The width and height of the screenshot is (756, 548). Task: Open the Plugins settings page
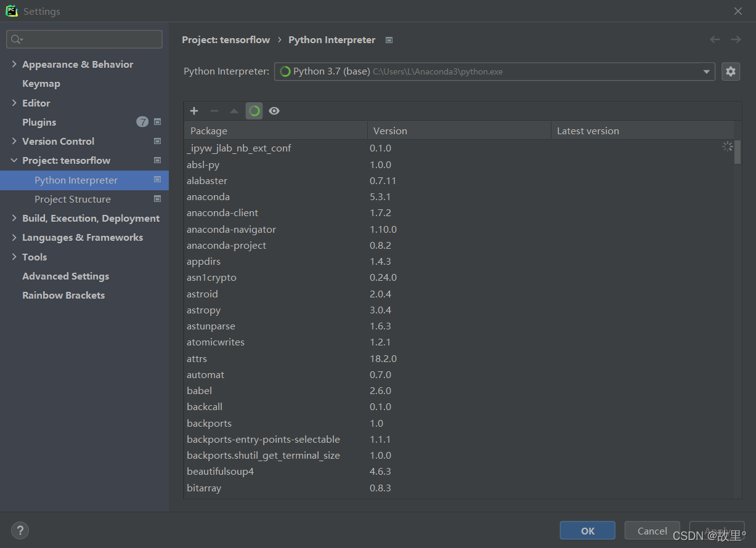click(39, 122)
